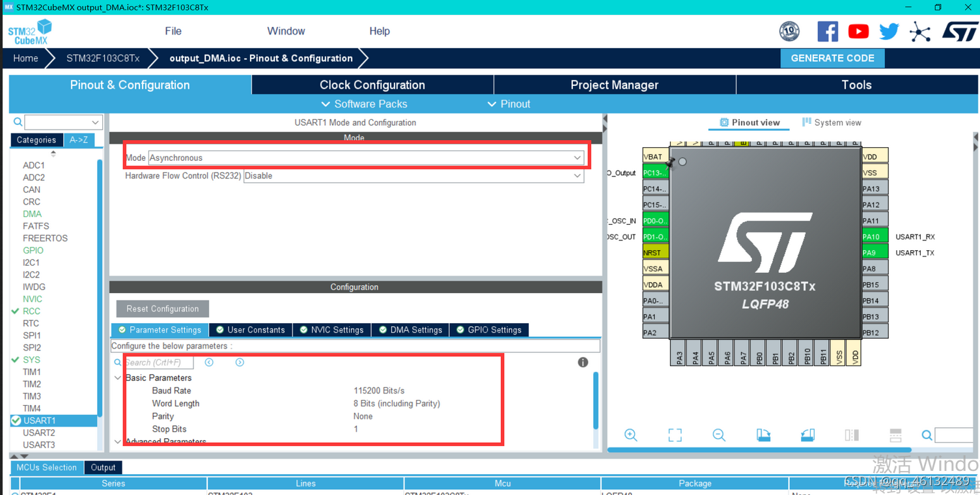
Task: Select SYS in the peripheral list
Action: pyautogui.click(x=31, y=360)
